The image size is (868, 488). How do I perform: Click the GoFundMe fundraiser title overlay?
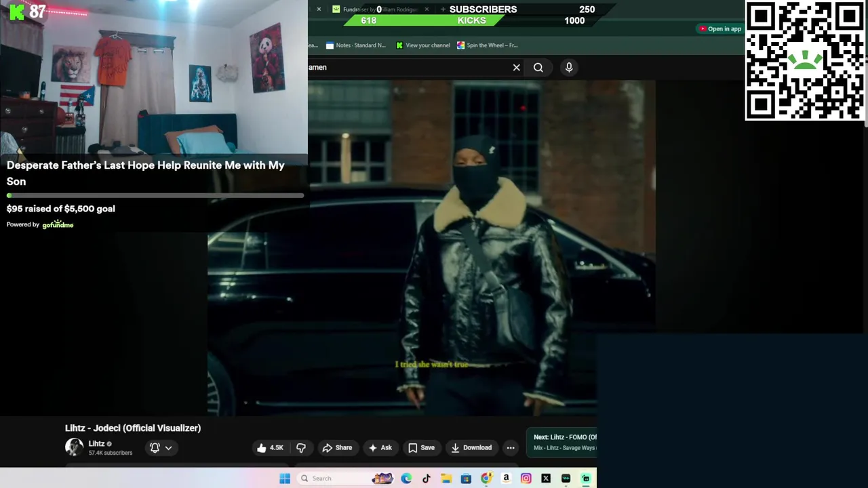tap(146, 174)
